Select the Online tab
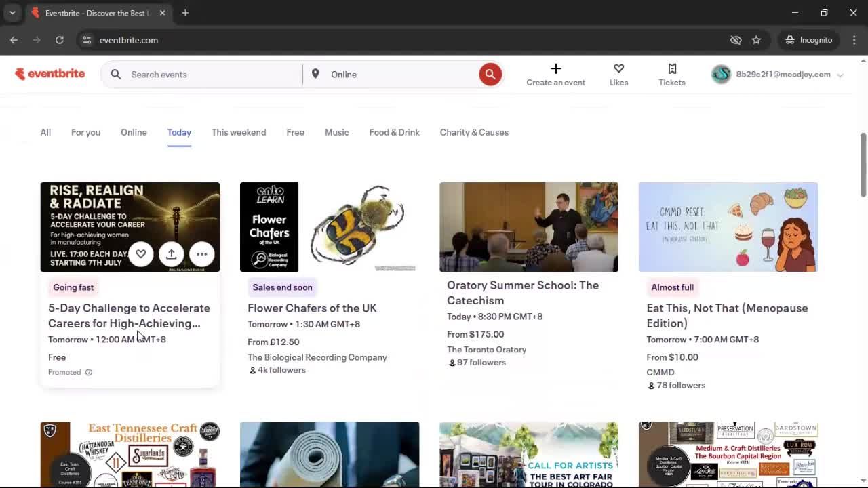This screenshot has width=868, height=488. click(134, 132)
